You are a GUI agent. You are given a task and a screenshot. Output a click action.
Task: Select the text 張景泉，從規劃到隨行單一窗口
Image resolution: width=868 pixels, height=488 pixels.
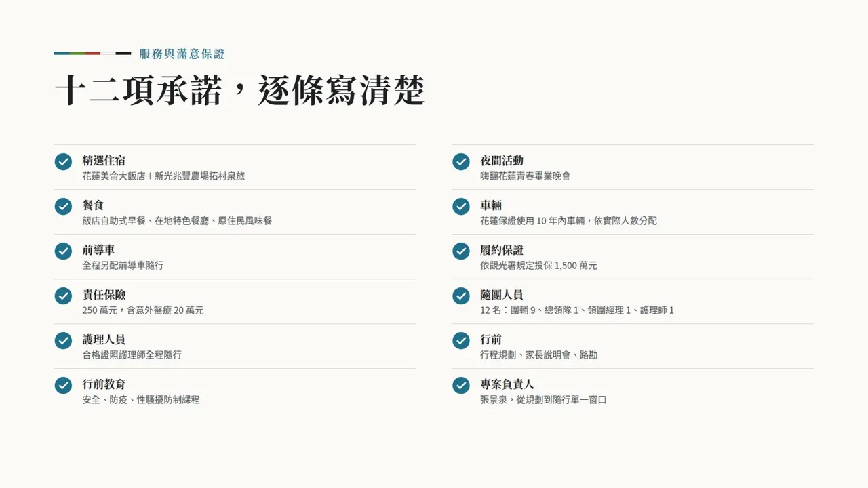point(544,400)
